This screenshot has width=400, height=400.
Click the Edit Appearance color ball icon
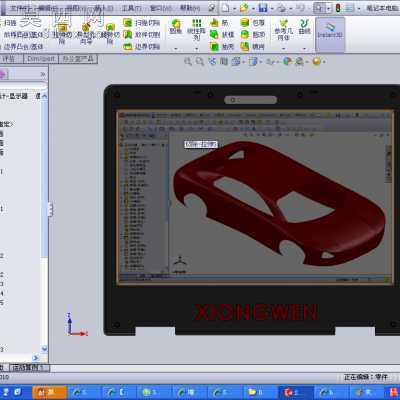(x=287, y=61)
